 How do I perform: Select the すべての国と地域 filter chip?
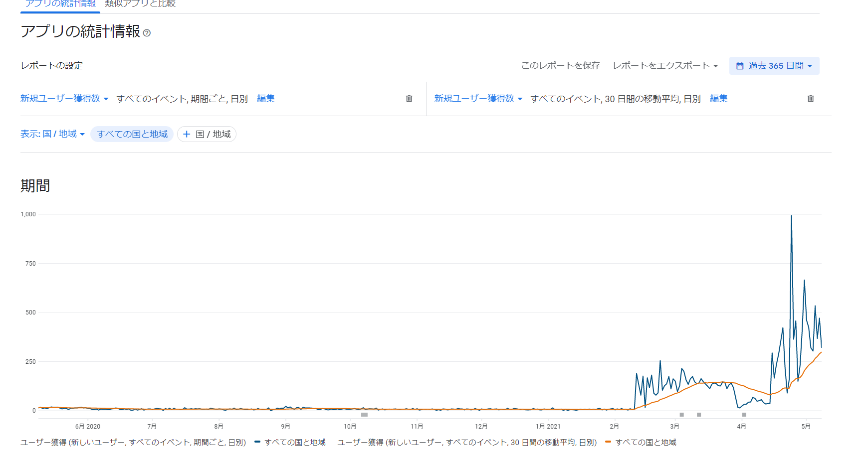(x=132, y=134)
